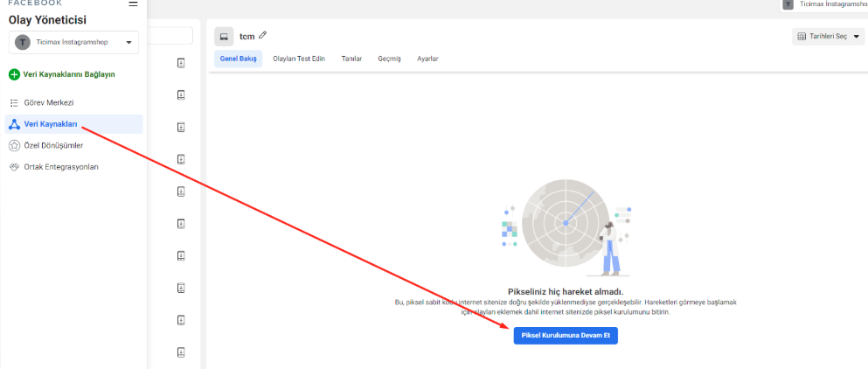Open the Ayarlar tab

click(427, 59)
